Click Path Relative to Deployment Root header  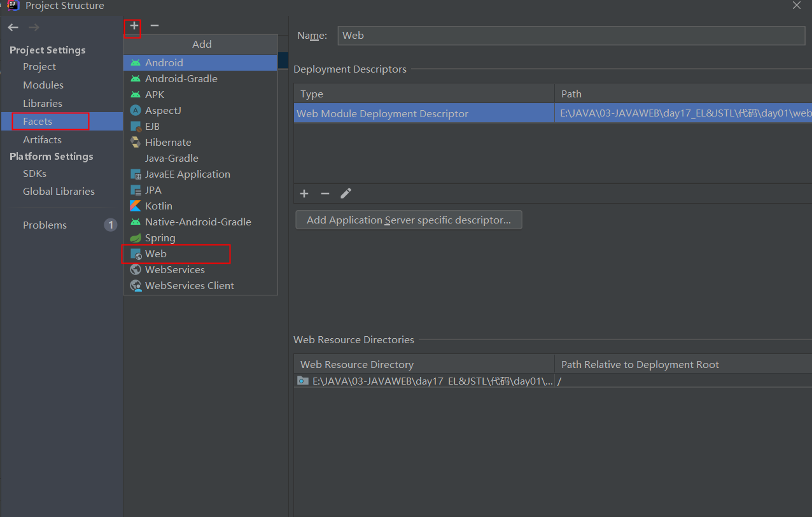683,364
